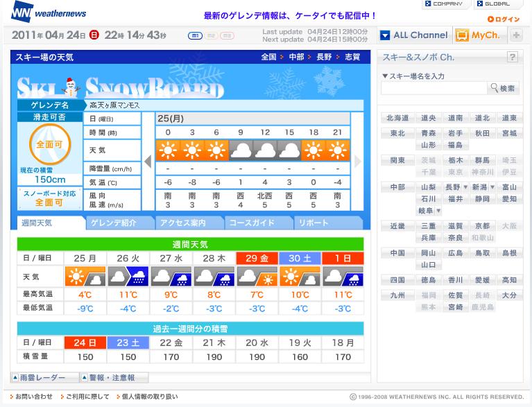Expand the 警報・注意報 panel
The height and width of the screenshot is (407, 532).
coord(114,377)
